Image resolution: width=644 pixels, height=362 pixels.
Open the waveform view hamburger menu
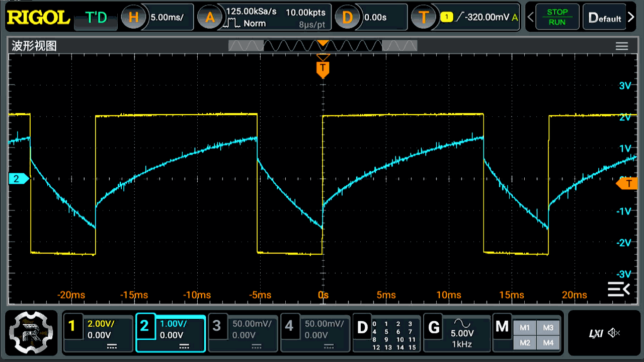(x=622, y=46)
